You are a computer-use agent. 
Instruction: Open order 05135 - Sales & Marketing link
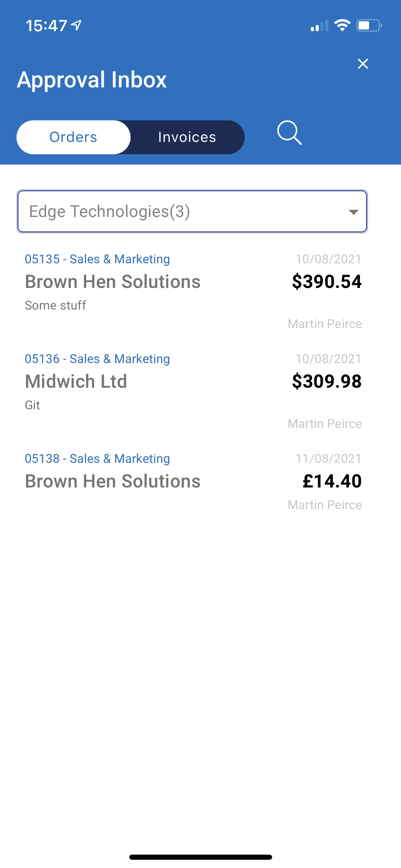pos(97,259)
